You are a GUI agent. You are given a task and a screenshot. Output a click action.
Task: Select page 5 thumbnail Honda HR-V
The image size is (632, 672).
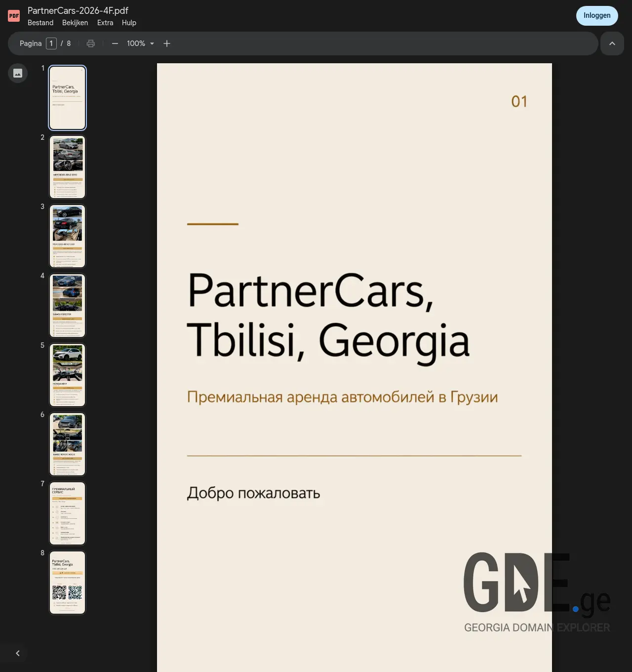(x=68, y=375)
